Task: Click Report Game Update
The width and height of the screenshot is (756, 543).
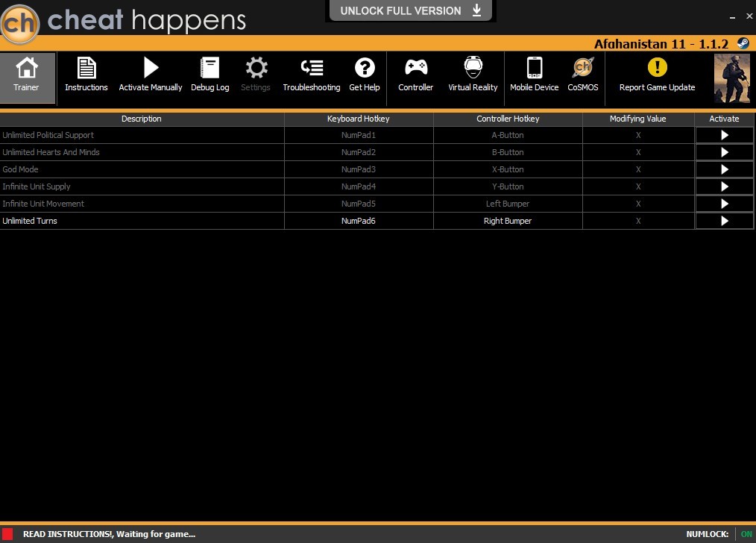Action: pyautogui.click(x=657, y=75)
